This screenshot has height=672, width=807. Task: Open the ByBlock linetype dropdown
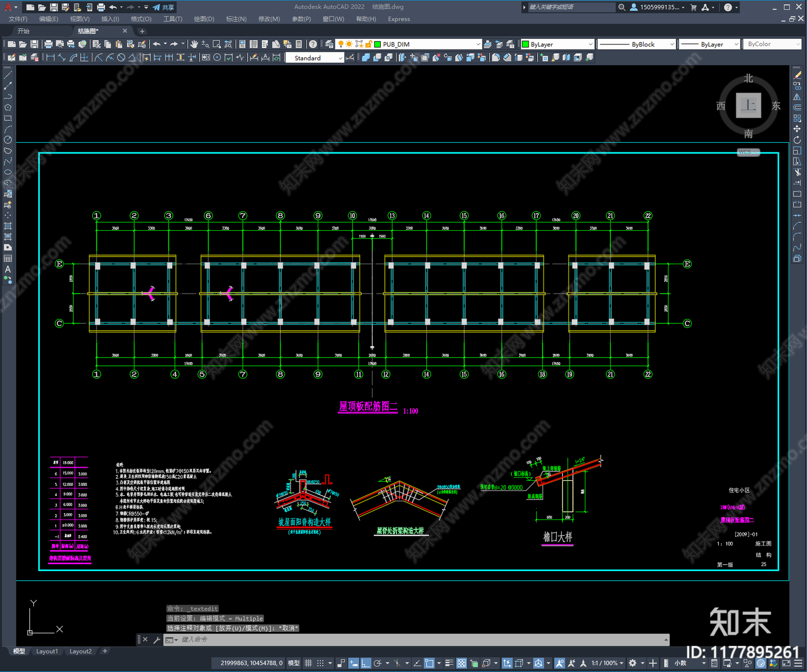(637, 44)
